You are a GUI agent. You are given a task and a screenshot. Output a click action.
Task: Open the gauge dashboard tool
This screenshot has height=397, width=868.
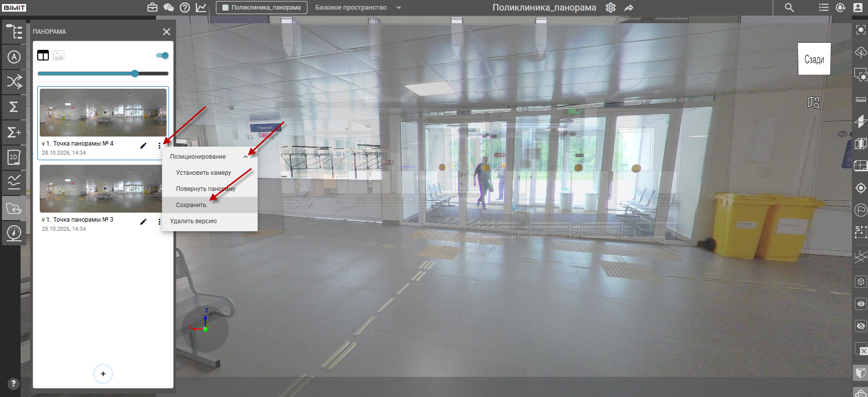pyautogui.click(x=14, y=233)
